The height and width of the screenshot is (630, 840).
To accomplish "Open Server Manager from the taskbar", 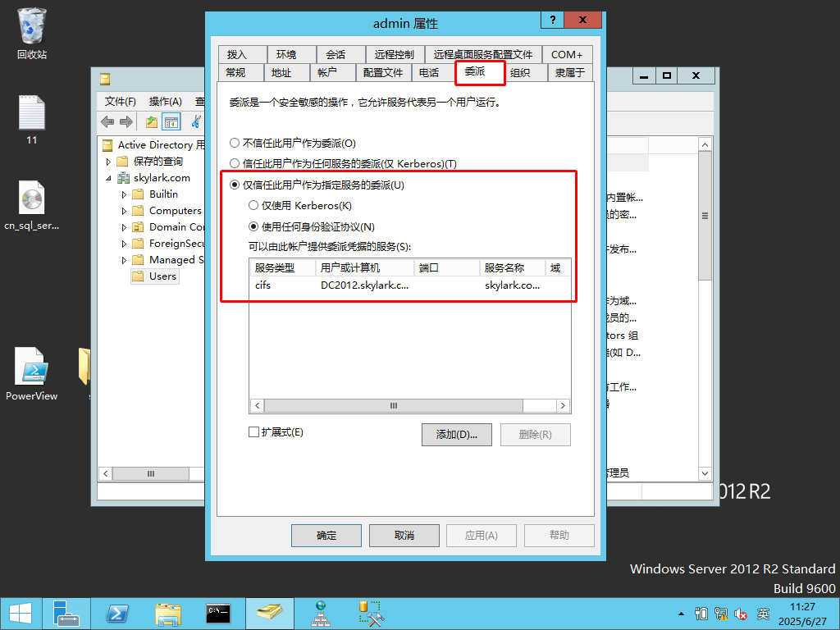I will tap(66, 613).
